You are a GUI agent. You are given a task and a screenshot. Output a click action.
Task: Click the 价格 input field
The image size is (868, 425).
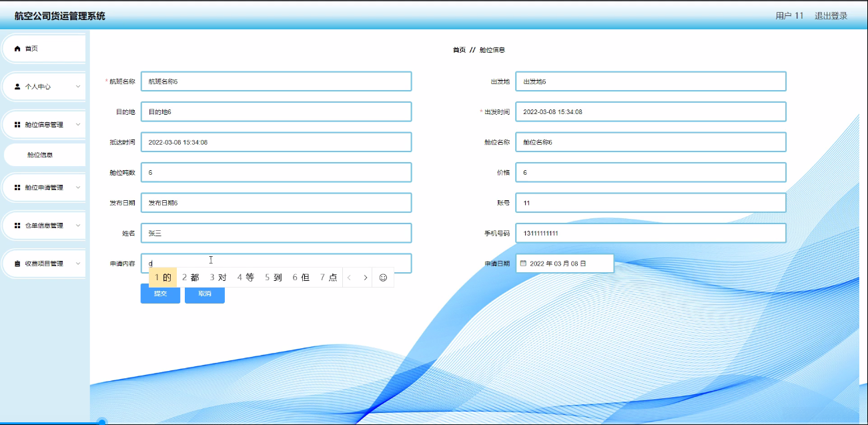(651, 172)
